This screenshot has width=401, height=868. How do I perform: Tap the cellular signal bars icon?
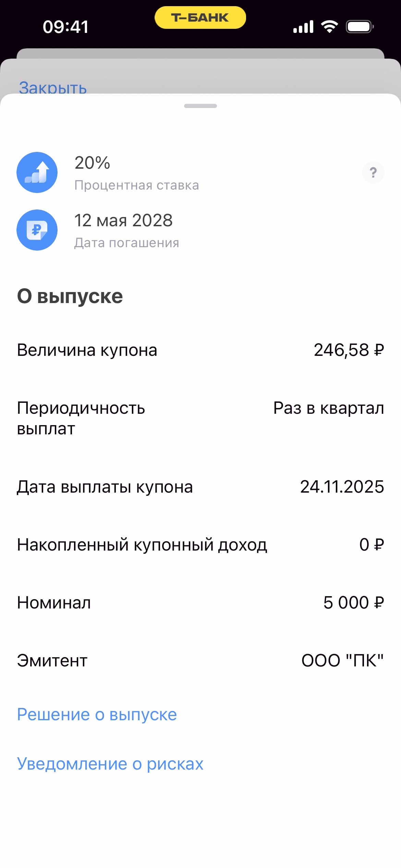(303, 27)
